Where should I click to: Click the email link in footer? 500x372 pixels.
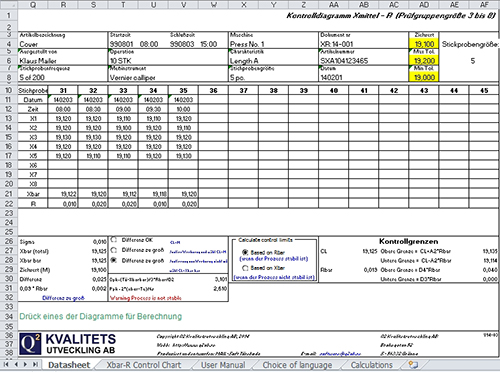(x=340, y=353)
